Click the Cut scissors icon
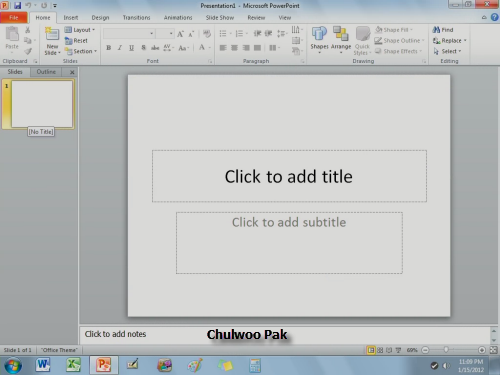The height and width of the screenshot is (375, 500). [x=28, y=30]
